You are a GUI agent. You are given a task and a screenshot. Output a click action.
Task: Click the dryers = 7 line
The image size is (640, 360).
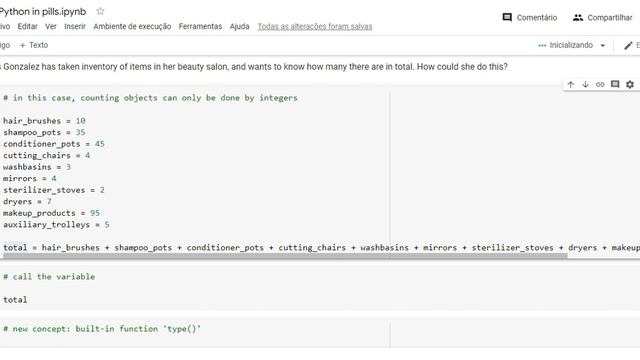point(27,202)
